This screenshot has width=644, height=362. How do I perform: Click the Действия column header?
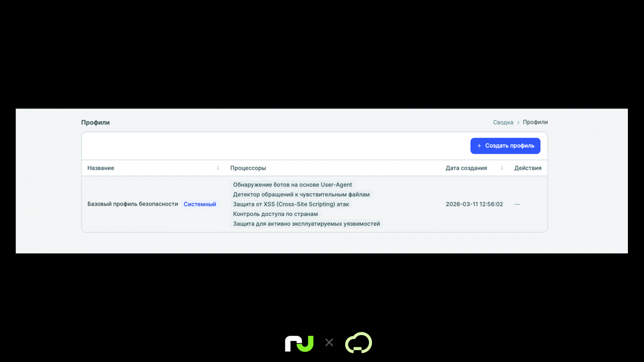tap(528, 168)
